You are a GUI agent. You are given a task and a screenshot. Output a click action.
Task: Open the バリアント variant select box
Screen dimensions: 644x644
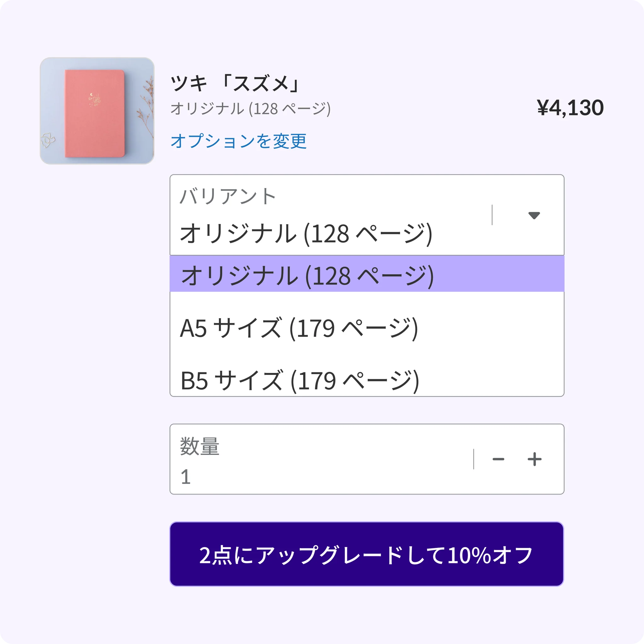[367, 215]
